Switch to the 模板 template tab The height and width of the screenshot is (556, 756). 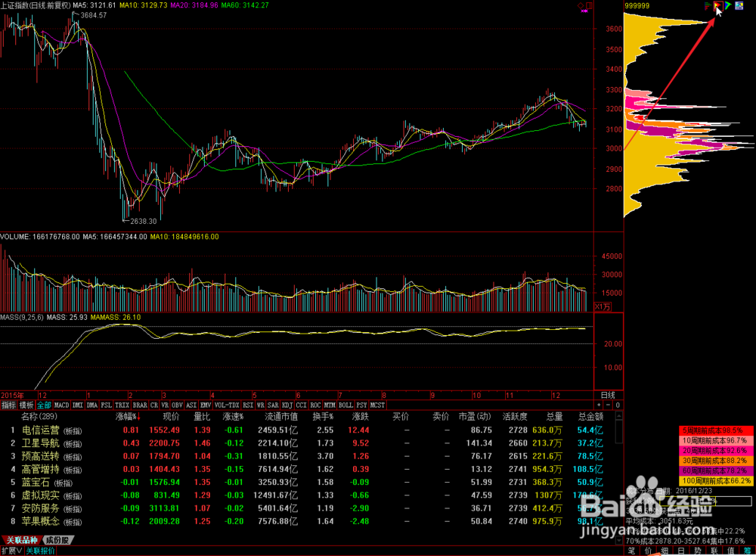pyautogui.click(x=26, y=405)
